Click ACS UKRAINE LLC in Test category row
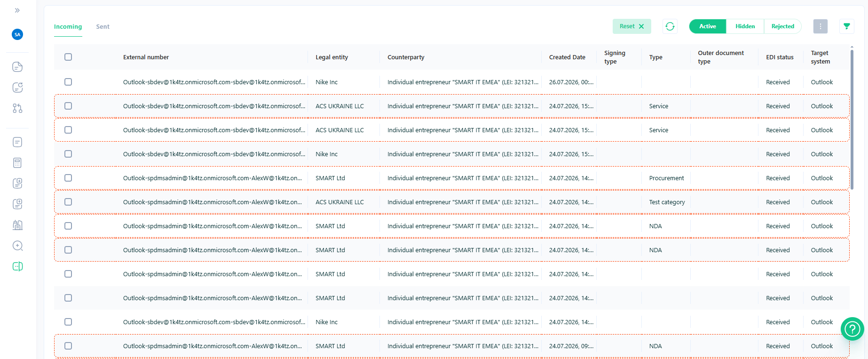 [339, 202]
